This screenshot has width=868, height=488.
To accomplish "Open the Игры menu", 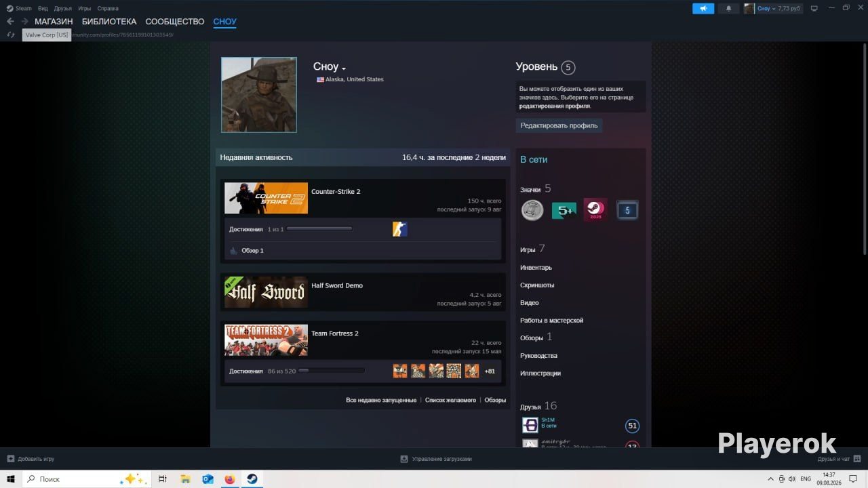I will [x=85, y=8].
